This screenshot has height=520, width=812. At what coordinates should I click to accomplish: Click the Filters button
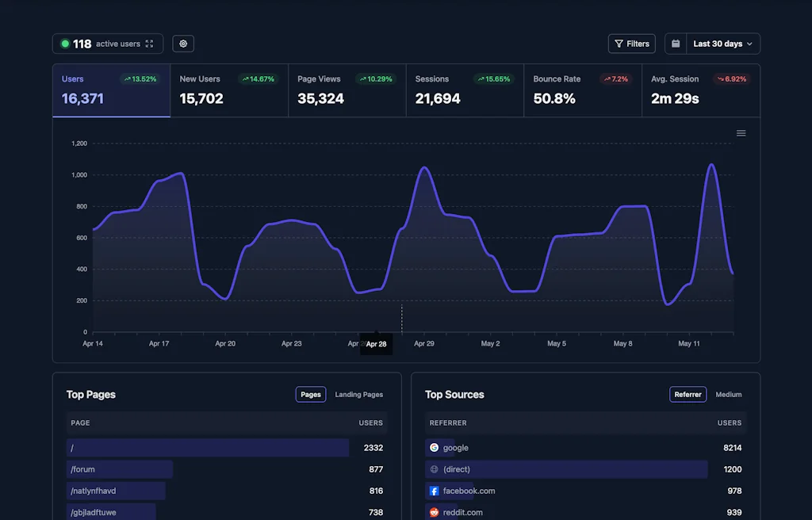631,44
